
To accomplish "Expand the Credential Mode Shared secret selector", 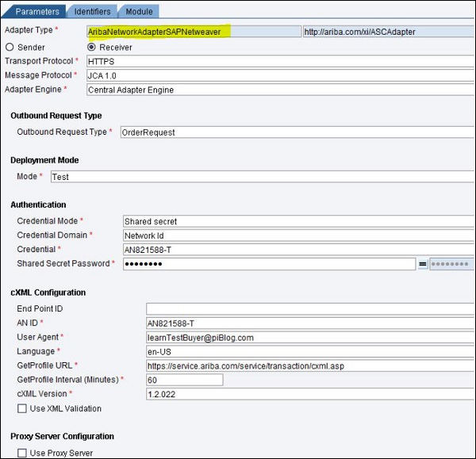I will coord(297,221).
